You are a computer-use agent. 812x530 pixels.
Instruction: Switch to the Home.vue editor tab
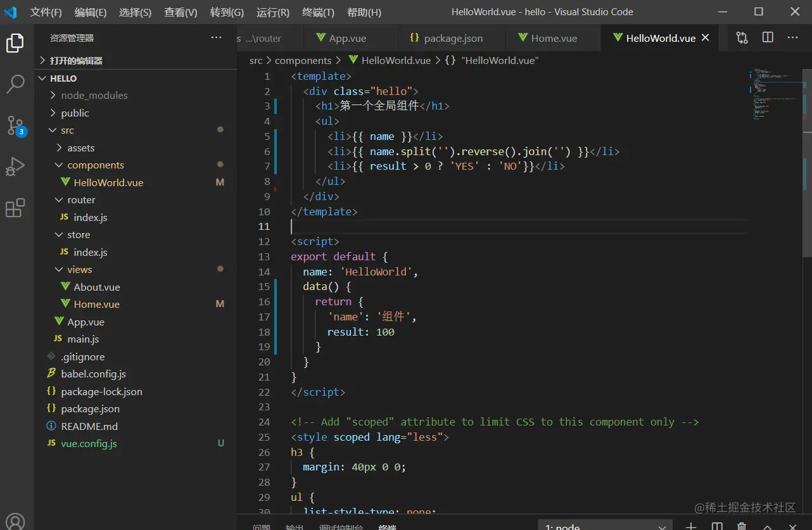tap(553, 39)
